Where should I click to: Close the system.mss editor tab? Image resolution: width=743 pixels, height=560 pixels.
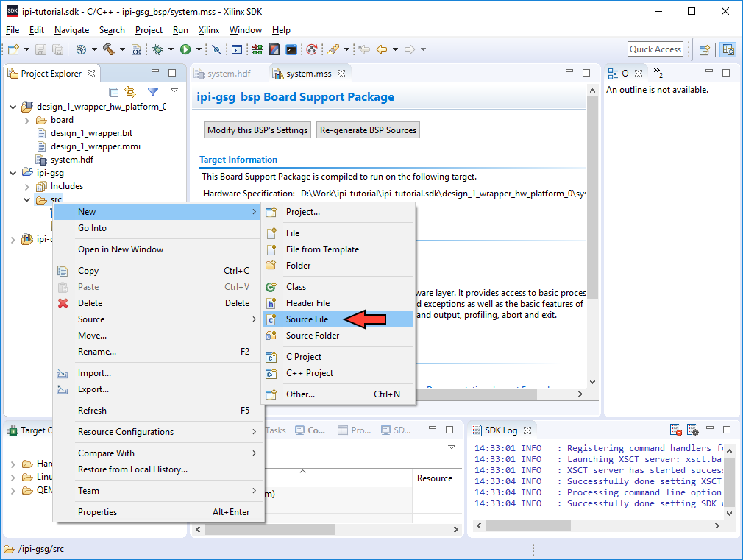[x=341, y=74]
